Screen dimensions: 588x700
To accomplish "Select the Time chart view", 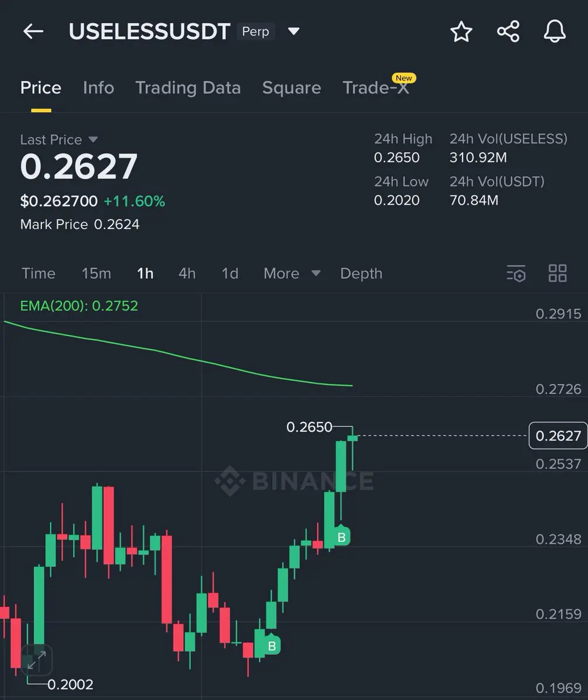I will pyautogui.click(x=38, y=273).
